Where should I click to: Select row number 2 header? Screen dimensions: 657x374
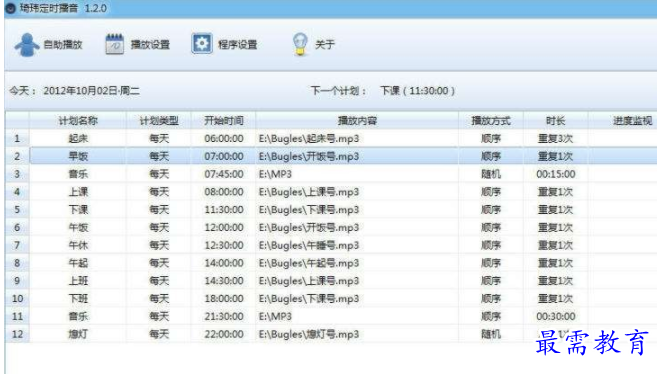(x=17, y=156)
